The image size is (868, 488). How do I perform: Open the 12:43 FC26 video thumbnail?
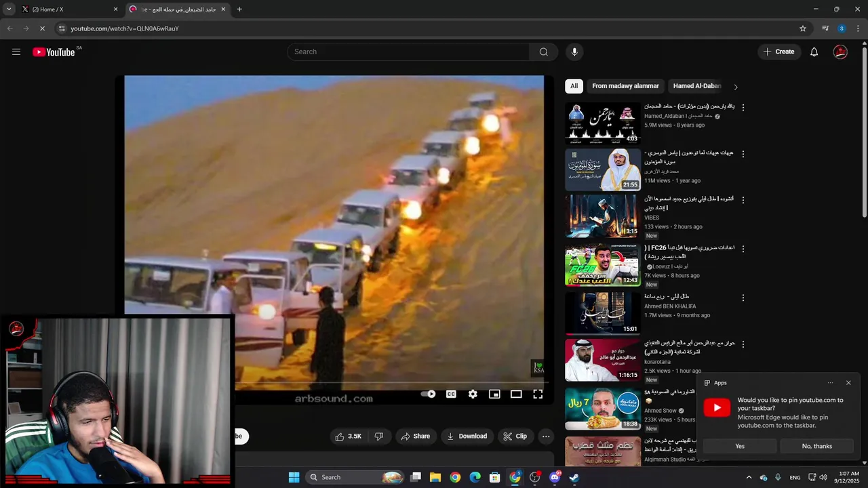pyautogui.click(x=602, y=265)
